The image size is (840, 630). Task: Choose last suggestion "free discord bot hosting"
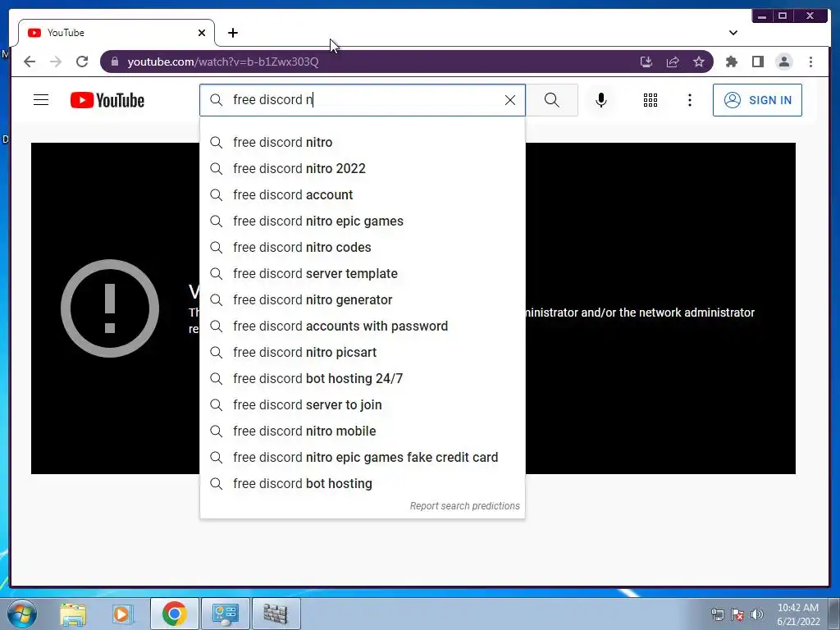click(x=362, y=484)
